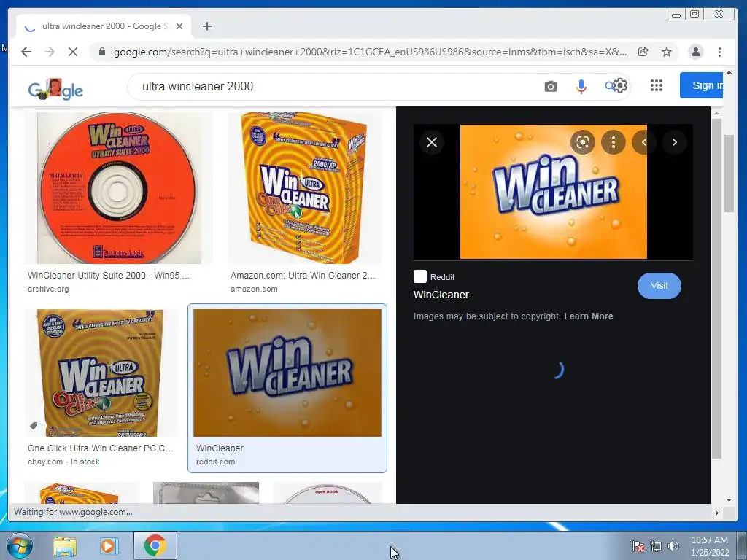Open the volume speaker tray icon

[673, 546]
